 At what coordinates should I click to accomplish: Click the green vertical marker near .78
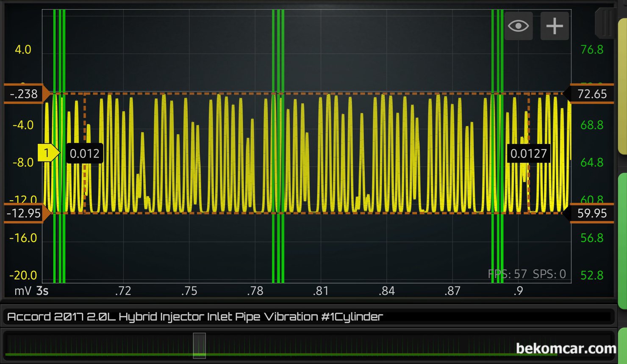click(x=278, y=169)
